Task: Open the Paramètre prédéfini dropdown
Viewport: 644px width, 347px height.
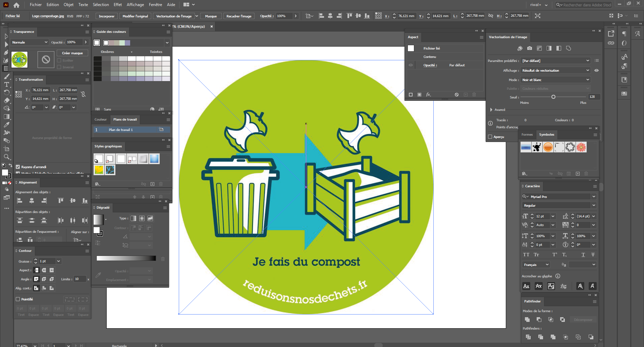Action: (x=556, y=61)
